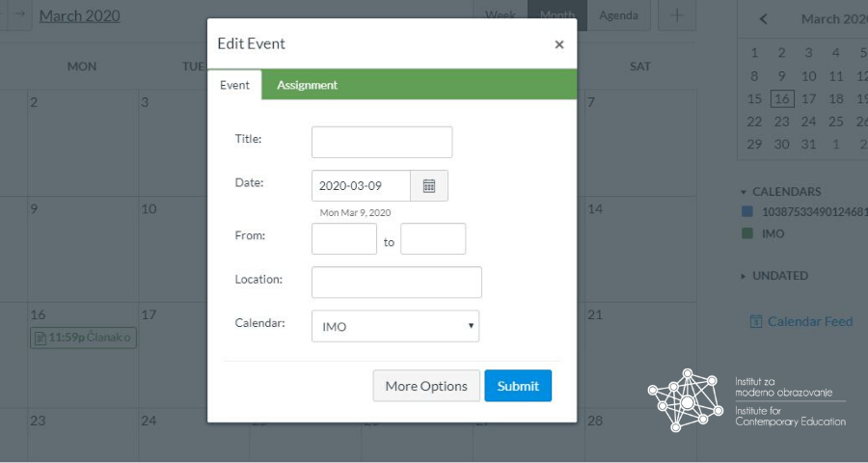Close the Edit Event dialog
The width and height of the screenshot is (868, 463).
(558, 44)
